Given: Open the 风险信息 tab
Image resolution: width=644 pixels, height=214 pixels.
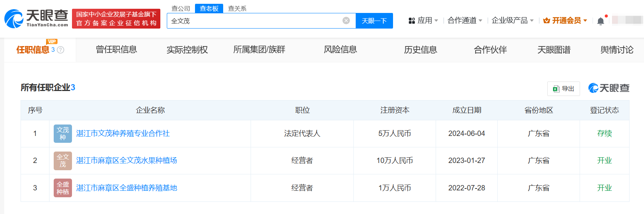Looking at the screenshot, I should [x=340, y=50].
